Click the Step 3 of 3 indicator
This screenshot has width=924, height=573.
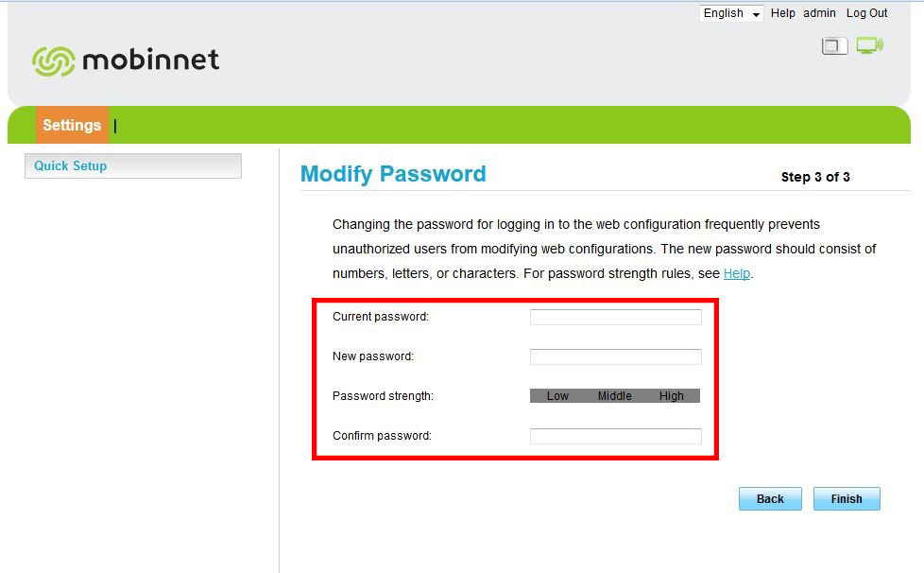pos(815,177)
